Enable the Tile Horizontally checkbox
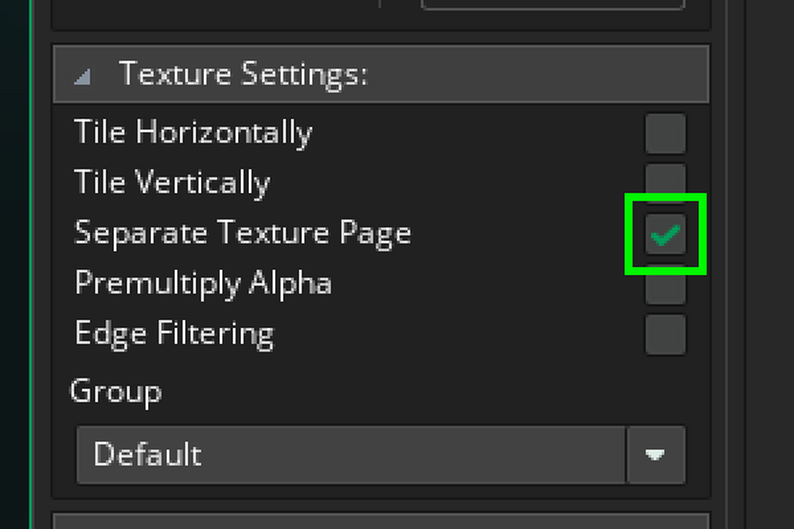Screen dimensions: 794x529 pos(665,133)
